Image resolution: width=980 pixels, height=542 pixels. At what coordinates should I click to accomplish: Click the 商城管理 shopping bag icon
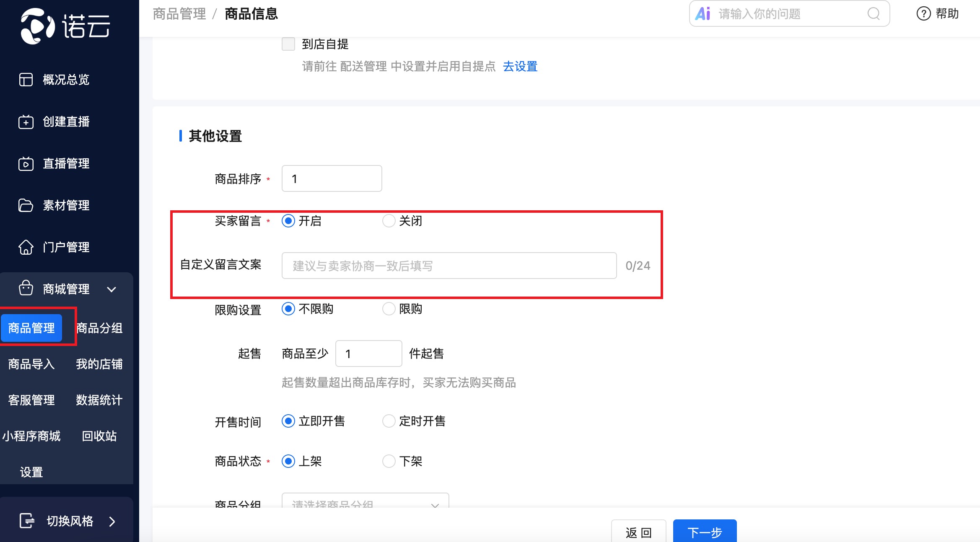click(x=26, y=288)
